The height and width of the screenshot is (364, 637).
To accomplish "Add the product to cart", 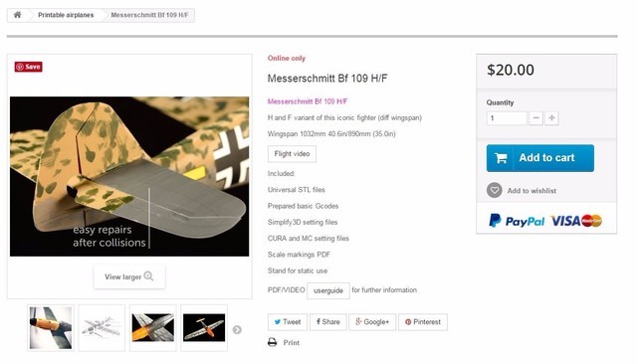I will 539,158.
